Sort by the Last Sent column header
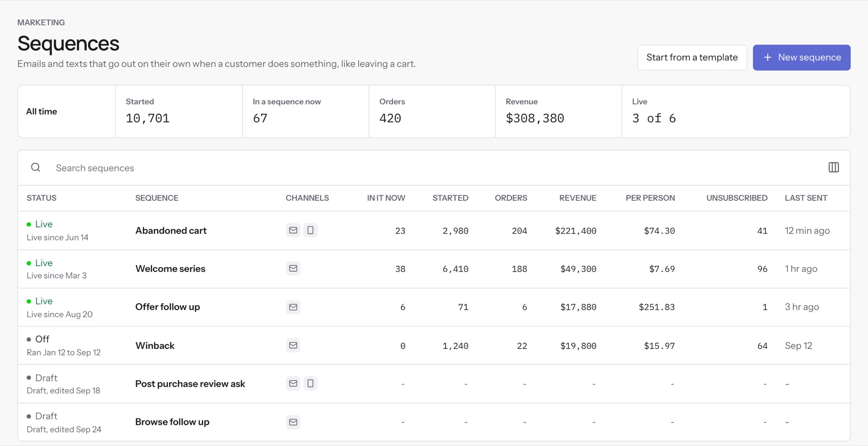Viewport: 868px width, 446px height. [806, 198]
